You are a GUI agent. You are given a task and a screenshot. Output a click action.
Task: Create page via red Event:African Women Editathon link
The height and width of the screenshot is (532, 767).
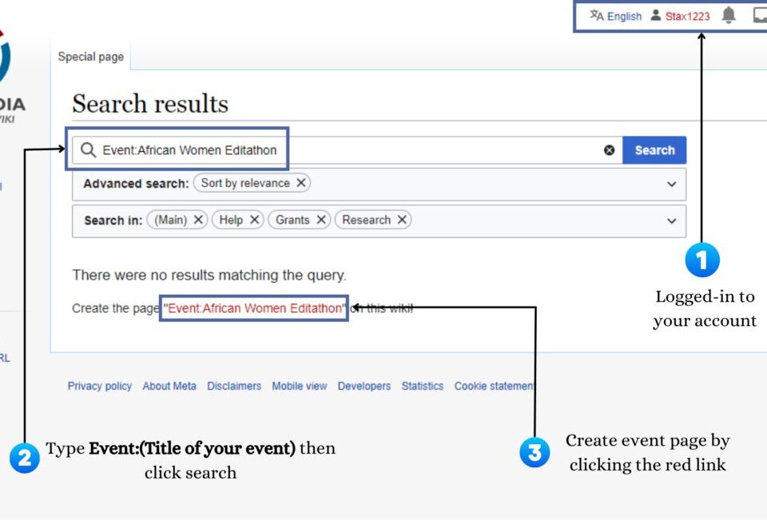[253, 308]
